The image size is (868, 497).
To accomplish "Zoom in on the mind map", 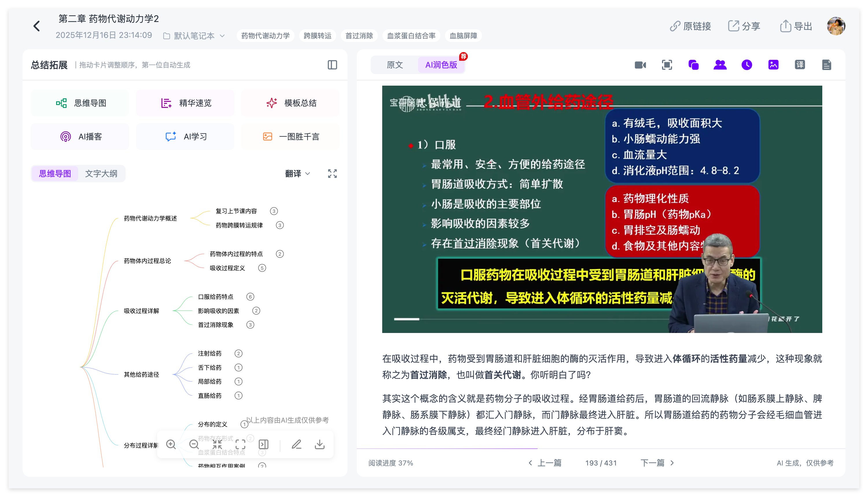I will (x=171, y=444).
